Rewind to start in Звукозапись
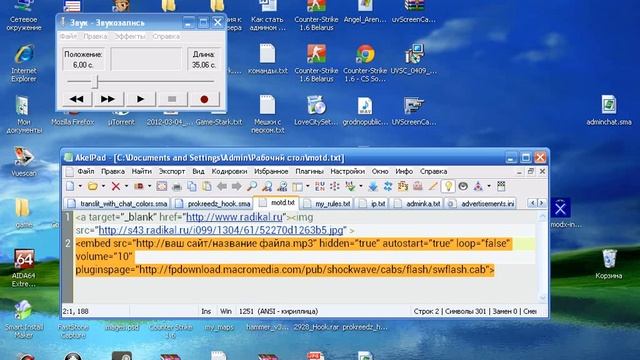 (76, 99)
